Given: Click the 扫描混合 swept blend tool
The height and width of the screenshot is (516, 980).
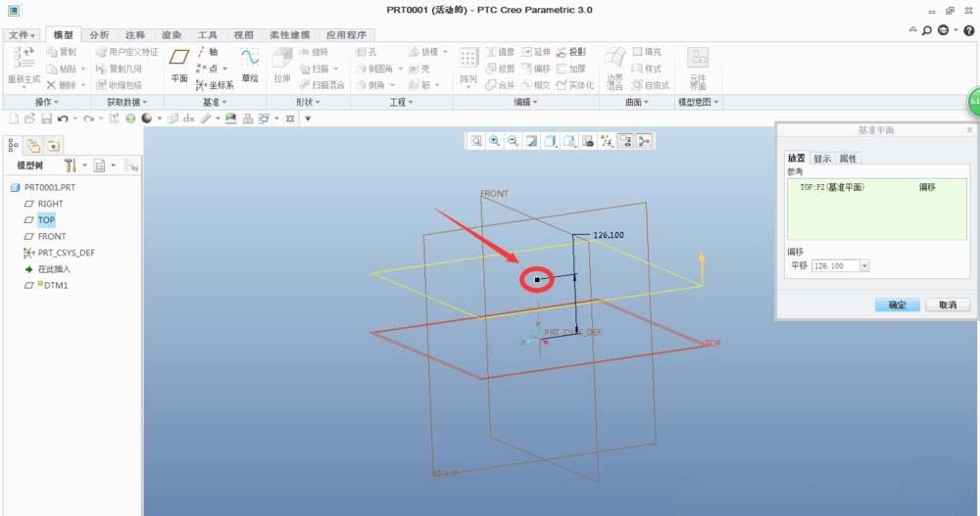Looking at the screenshot, I should point(321,85).
